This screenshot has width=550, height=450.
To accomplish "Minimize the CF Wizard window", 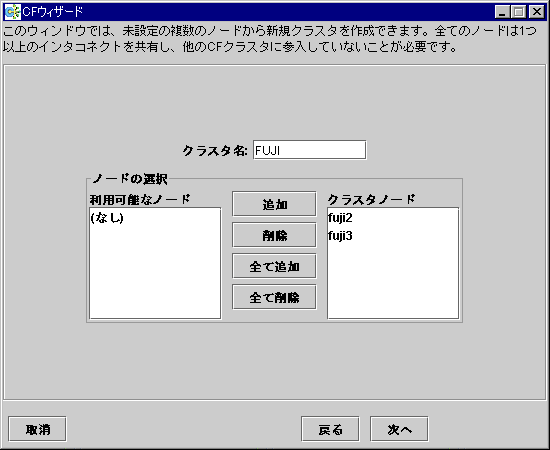I will pyautogui.click(x=502, y=12).
